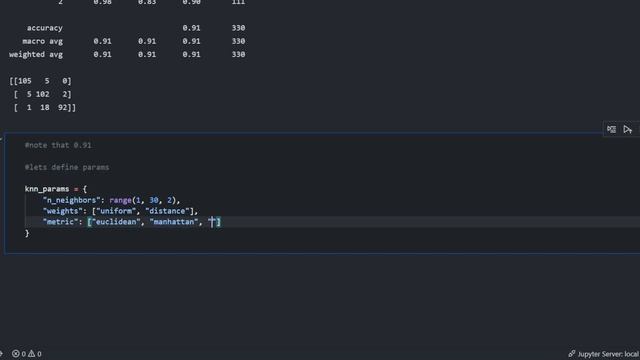Viewport: 640px width, 360px height.
Task: Click the "metric" dictionary key
Action: 60,222
